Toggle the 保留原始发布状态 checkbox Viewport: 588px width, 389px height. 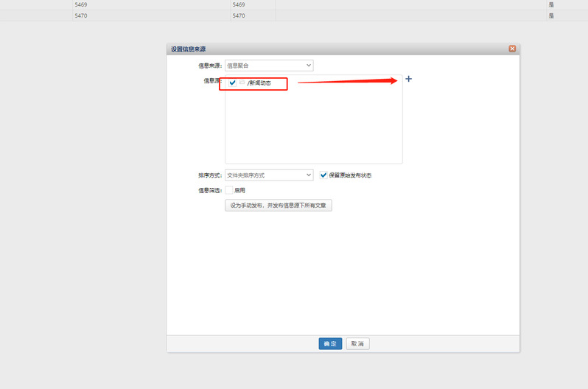click(323, 175)
